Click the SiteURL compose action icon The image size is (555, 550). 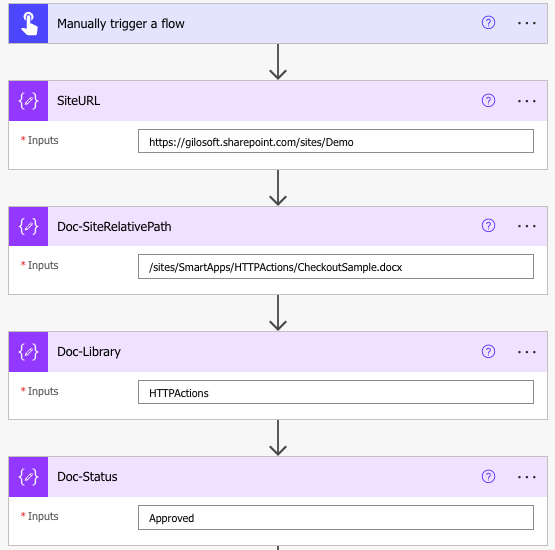(28, 101)
